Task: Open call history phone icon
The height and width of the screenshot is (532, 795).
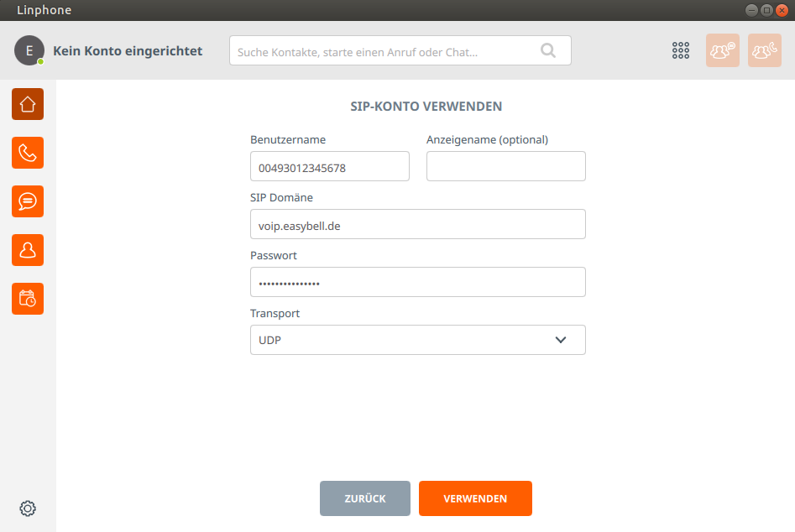Action: click(x=28, y=153)
